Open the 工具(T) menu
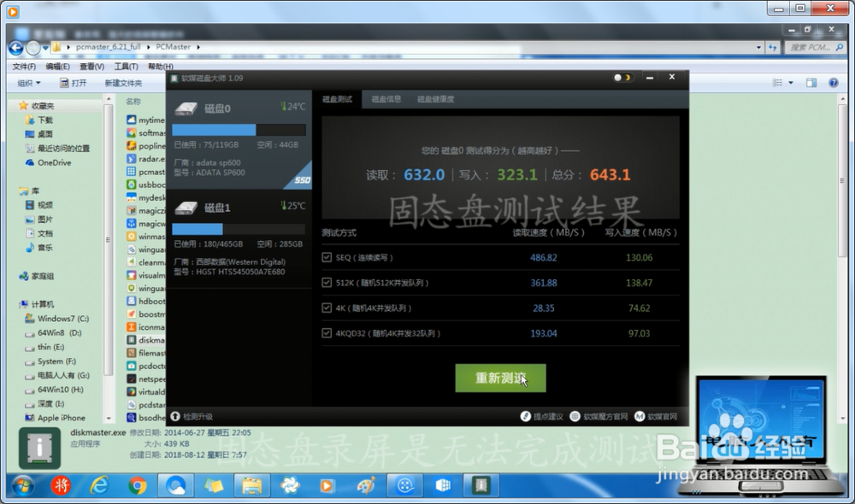Viewport: 855px width, 504px height. (x=126, y=67)
